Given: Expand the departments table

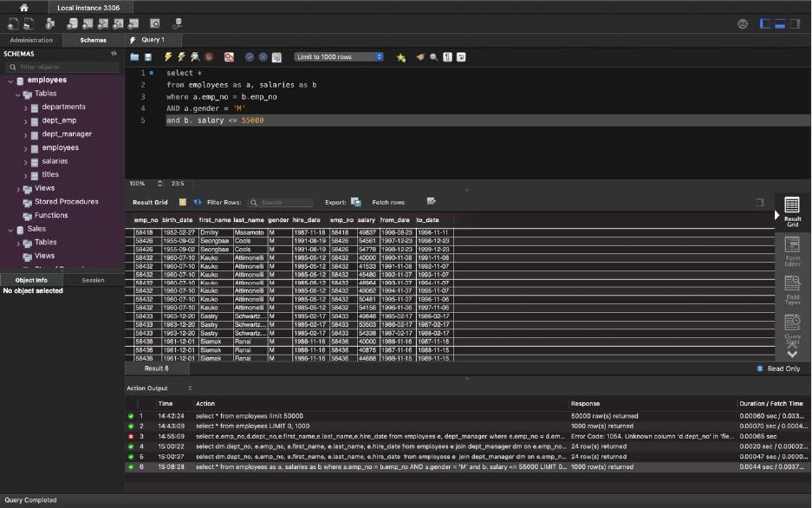Looking at the screenshot, I should (25, 107).
